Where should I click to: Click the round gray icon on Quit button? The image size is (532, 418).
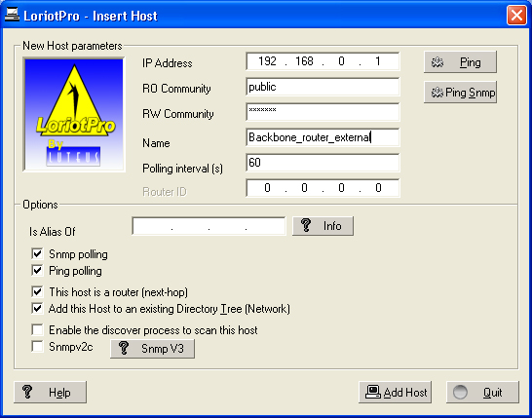pyautogui.click(x=460, y=393)
